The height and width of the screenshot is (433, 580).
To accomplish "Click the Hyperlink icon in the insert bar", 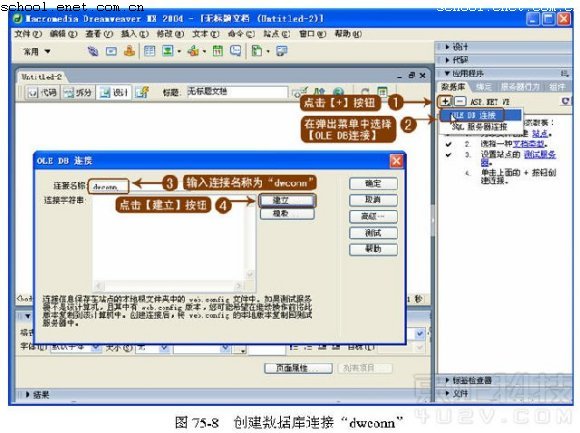I will point(93,51).
